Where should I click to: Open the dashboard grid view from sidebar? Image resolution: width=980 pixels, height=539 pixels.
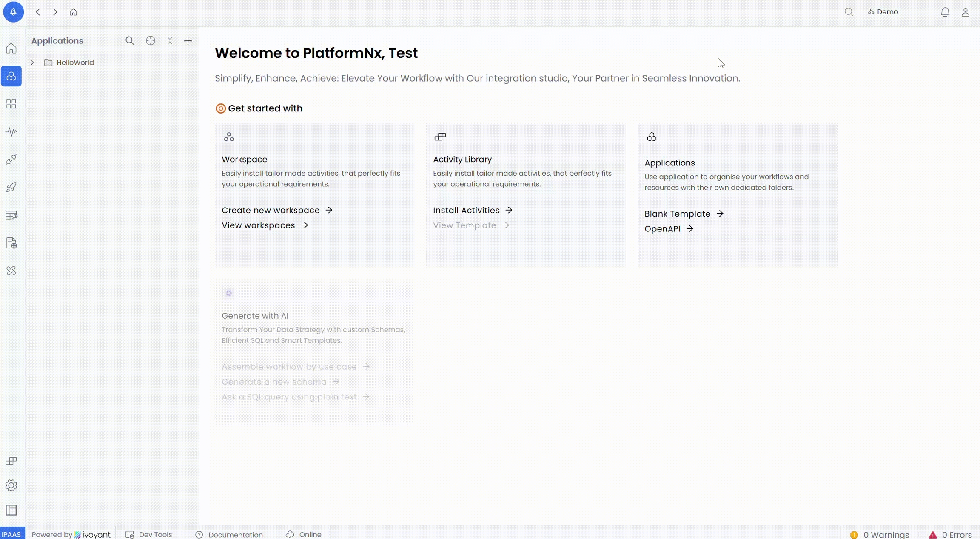coord(11,103)
